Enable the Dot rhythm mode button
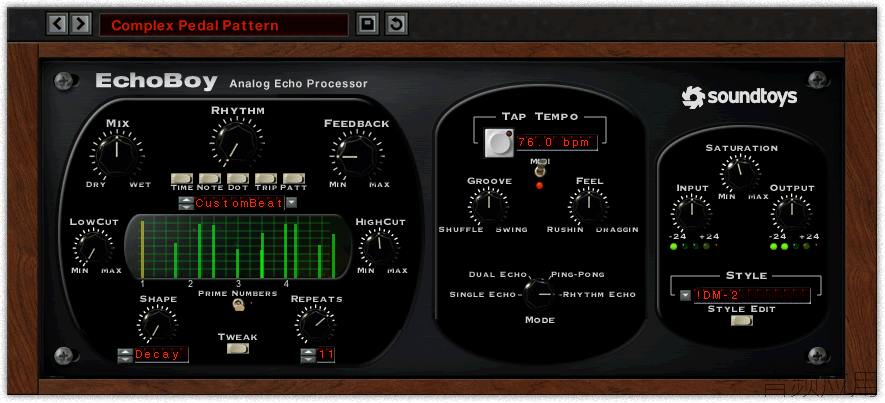This screenshot has width=885, height=403. (238, 179)
